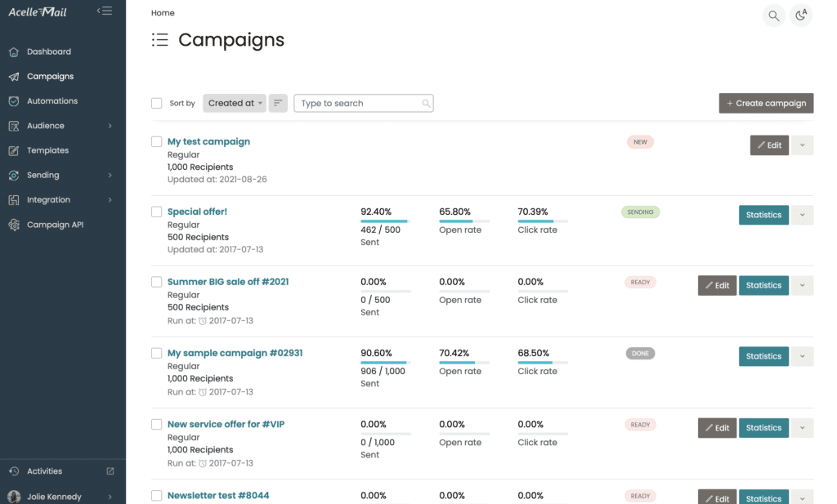Open the Summer BIG sale off #2021 campaign
The image size is (837, 504).
228,281
